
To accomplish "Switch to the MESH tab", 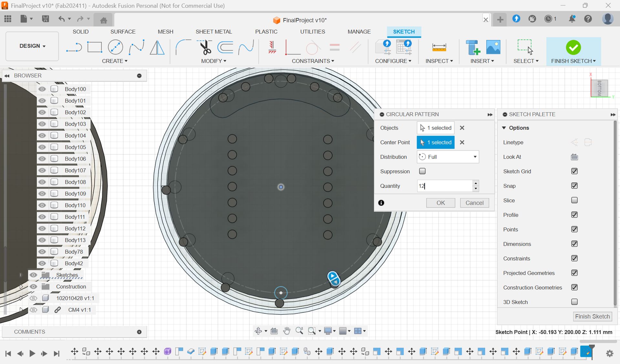I will [x=165, y=32].
